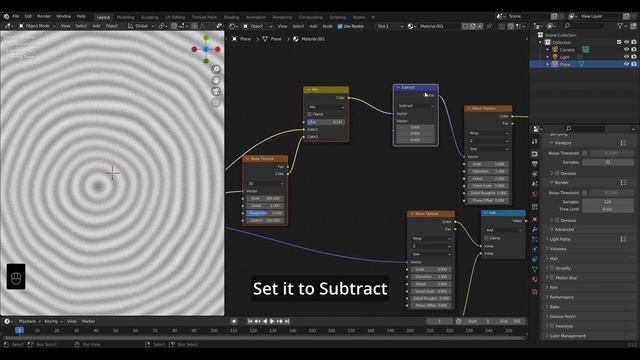The image size is (640, 360).
Task: Click the Light object icon in outliner
Action: (x=555, y=57)
